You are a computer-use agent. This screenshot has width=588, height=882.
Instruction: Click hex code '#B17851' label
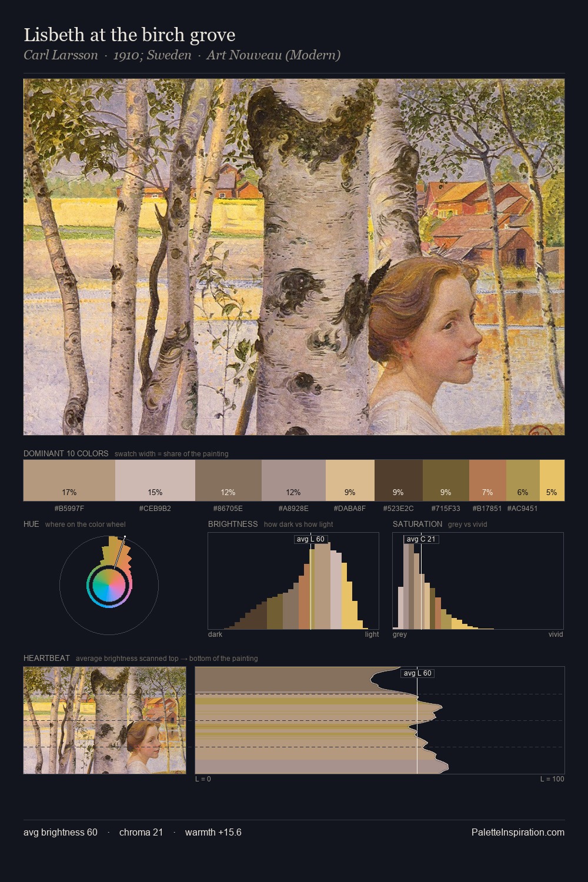point(487,508)
